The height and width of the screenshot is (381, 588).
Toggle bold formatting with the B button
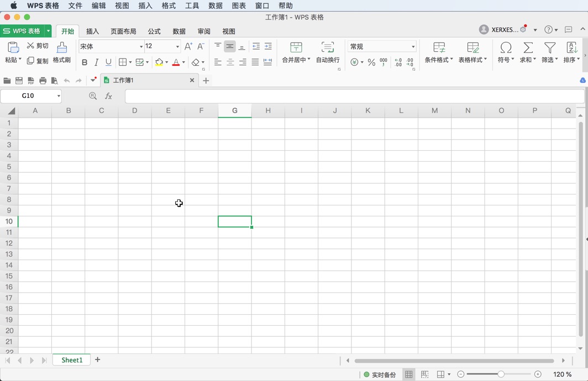click(x=84, y=62)
